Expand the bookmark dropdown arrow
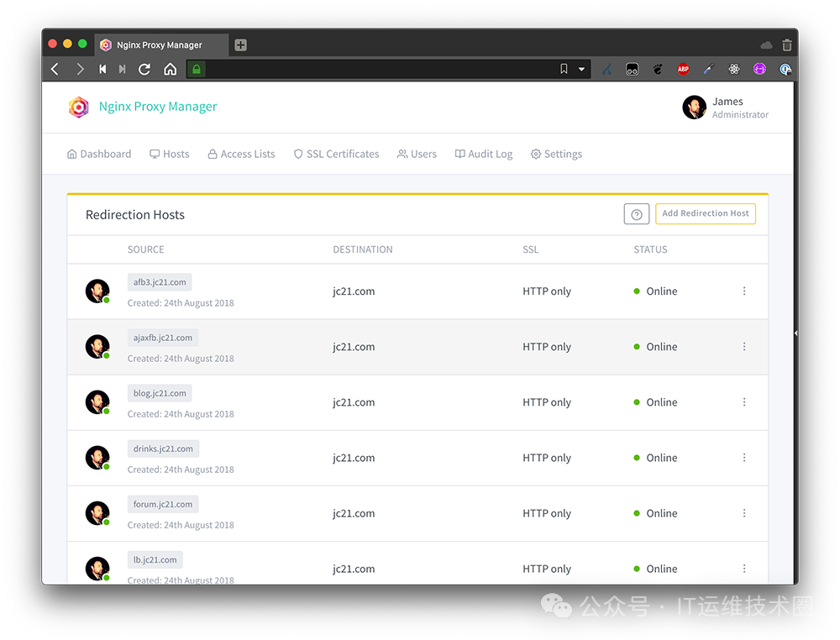The width and height of the screenshot is (840, 640). 581,69
